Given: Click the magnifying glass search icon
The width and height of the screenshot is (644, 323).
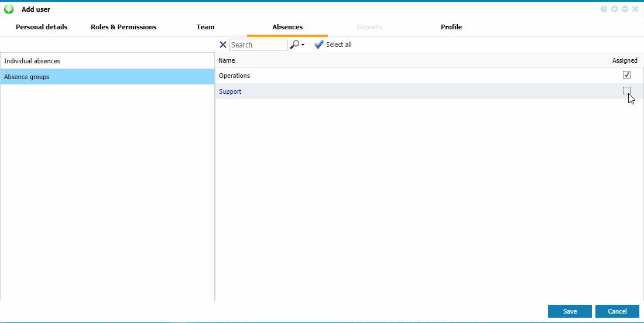Looking at the screenshot, I should coord(294,45).
